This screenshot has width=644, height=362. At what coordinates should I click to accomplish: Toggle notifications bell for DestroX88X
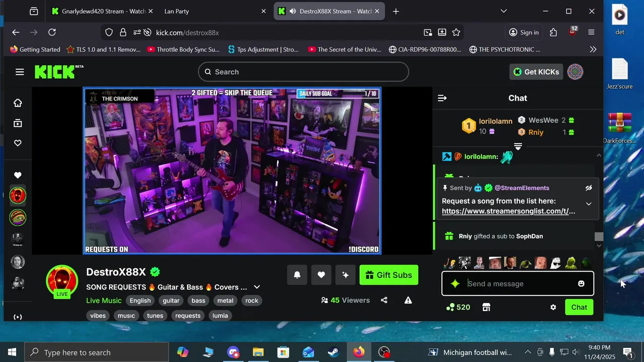(297, 275)
